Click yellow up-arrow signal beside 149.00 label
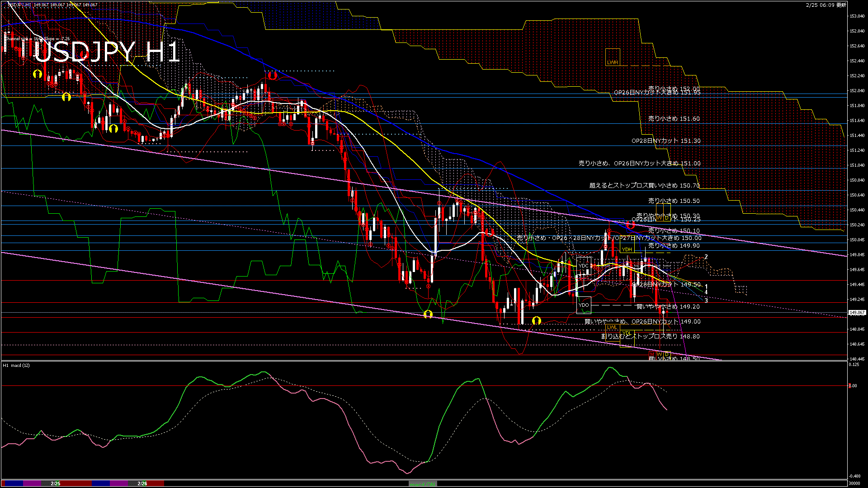The image size is (868, 488). pyautogui.click(x=536, y=321)
